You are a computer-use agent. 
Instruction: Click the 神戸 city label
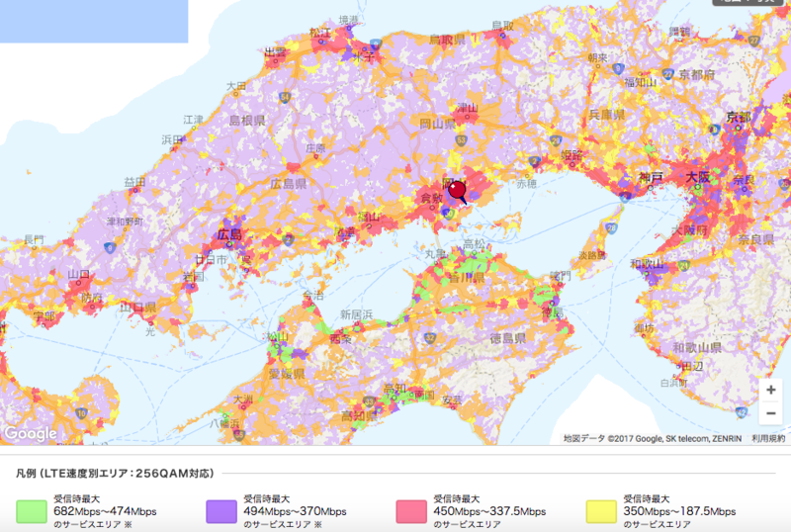(x=651, y=177)
